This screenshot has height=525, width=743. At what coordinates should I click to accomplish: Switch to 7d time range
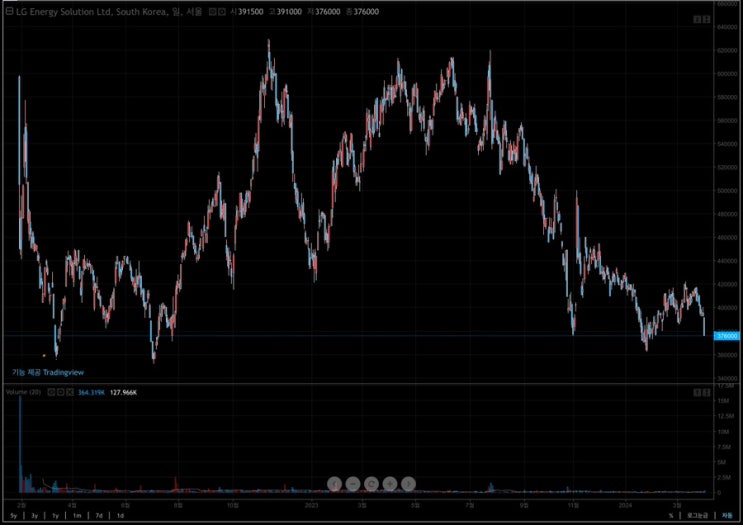(x=98, y=514)
